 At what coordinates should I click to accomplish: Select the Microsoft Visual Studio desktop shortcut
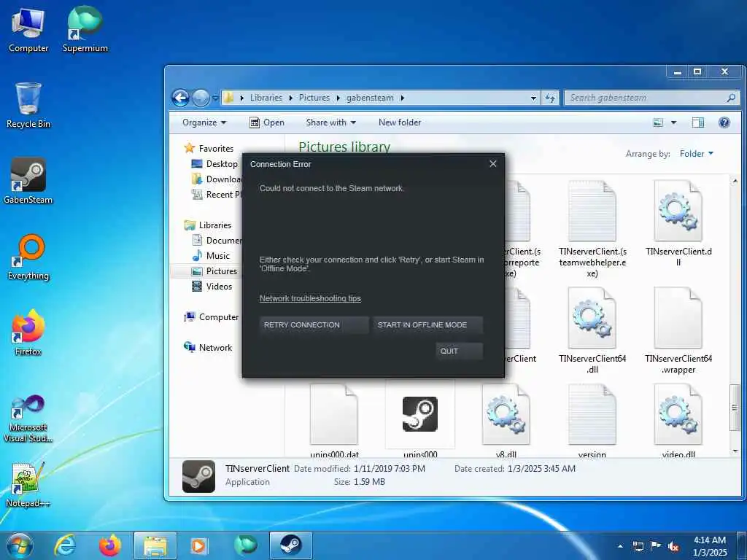28,419
